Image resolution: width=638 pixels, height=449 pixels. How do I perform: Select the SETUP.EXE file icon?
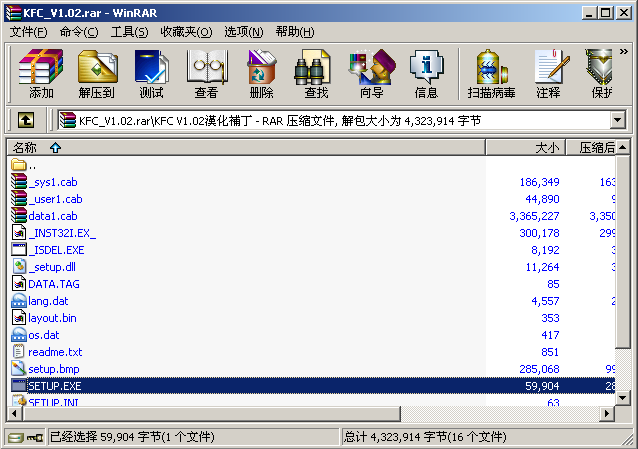(19, 385)
